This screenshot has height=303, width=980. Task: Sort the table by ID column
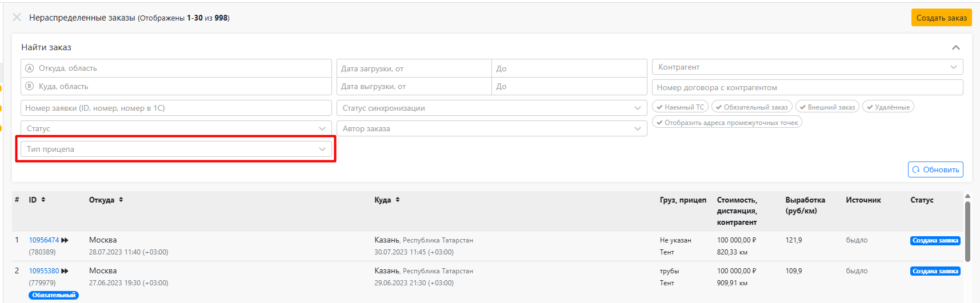[x=43, y=200]
